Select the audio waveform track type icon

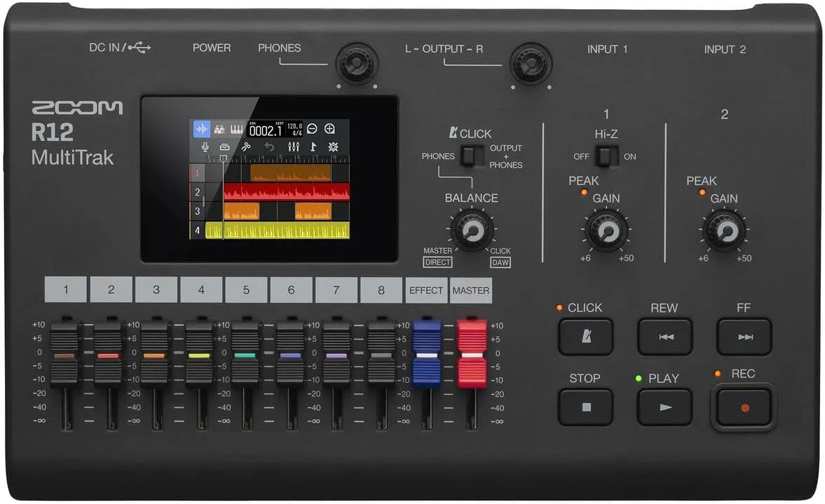(x=202, y=129)
